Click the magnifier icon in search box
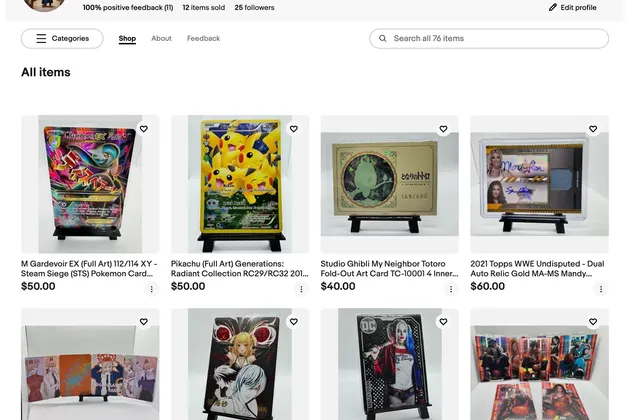640x420 pixels. coord(382,38)
